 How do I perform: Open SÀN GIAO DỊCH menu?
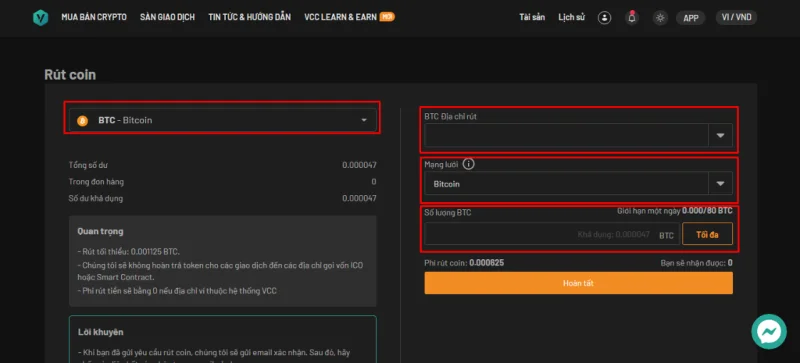tap(167, 17)
